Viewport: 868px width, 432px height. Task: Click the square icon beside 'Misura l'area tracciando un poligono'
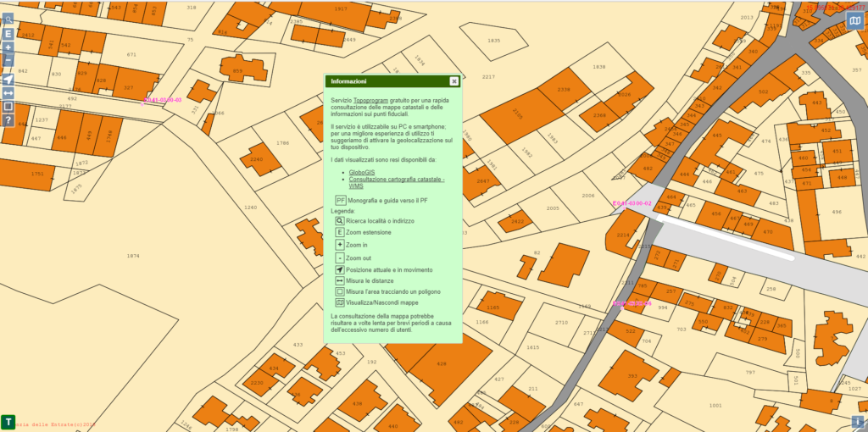click(340, 291)
